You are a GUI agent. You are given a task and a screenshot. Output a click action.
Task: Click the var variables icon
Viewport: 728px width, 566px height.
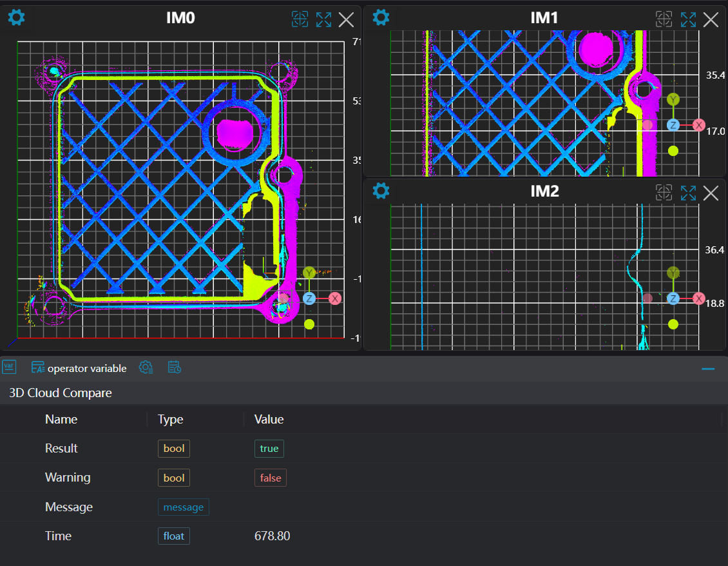coord(9,367)
